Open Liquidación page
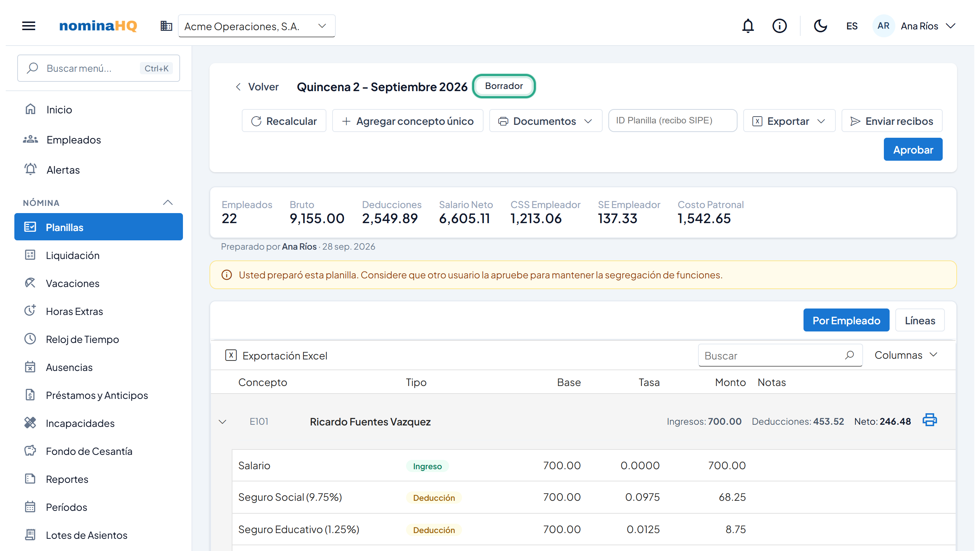980x551 pixels. (99, 255)
